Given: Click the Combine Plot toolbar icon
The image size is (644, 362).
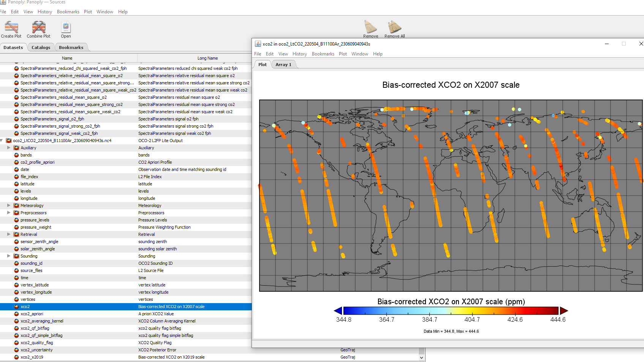Looking at the screenshot, I should click(38, 27).
